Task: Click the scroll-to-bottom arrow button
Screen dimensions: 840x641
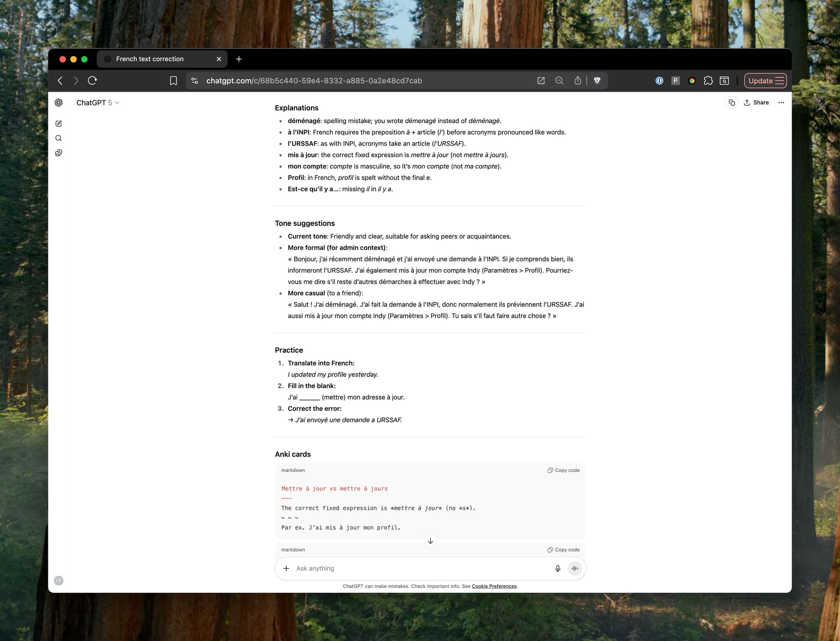Action: (x=430, y=541)
